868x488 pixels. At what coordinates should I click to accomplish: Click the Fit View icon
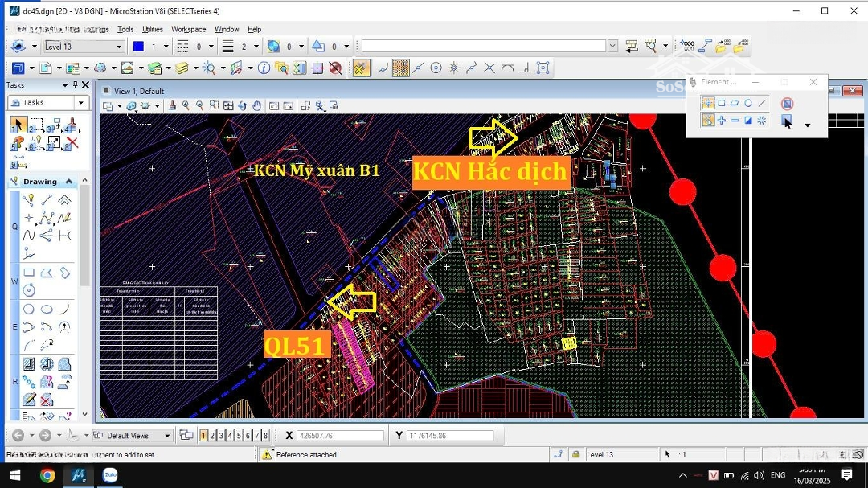pos(228,106)
